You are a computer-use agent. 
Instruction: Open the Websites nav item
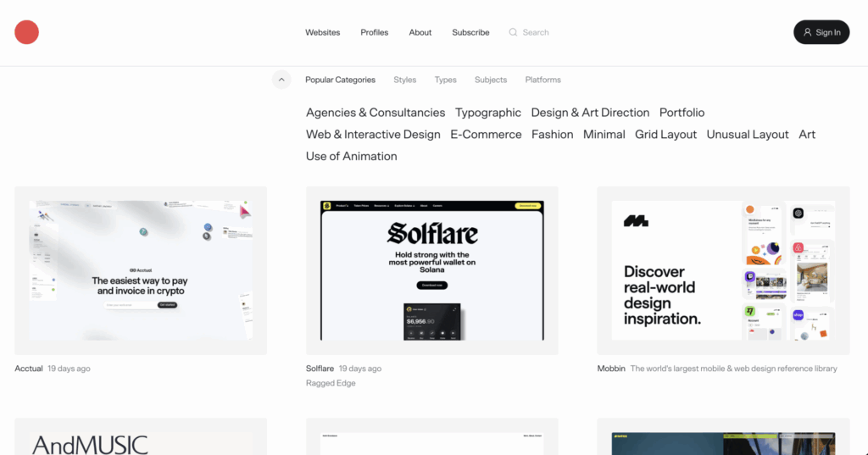(323, 32)
